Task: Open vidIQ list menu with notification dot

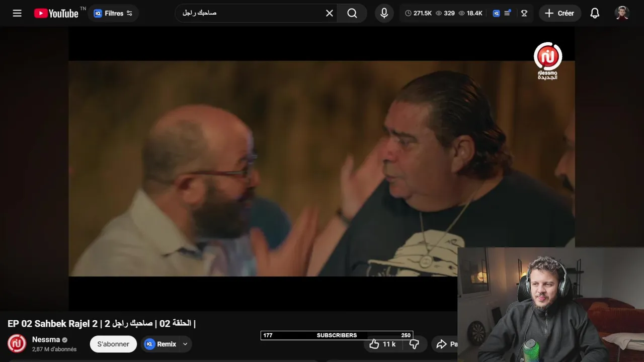Action: pos(508,13)
